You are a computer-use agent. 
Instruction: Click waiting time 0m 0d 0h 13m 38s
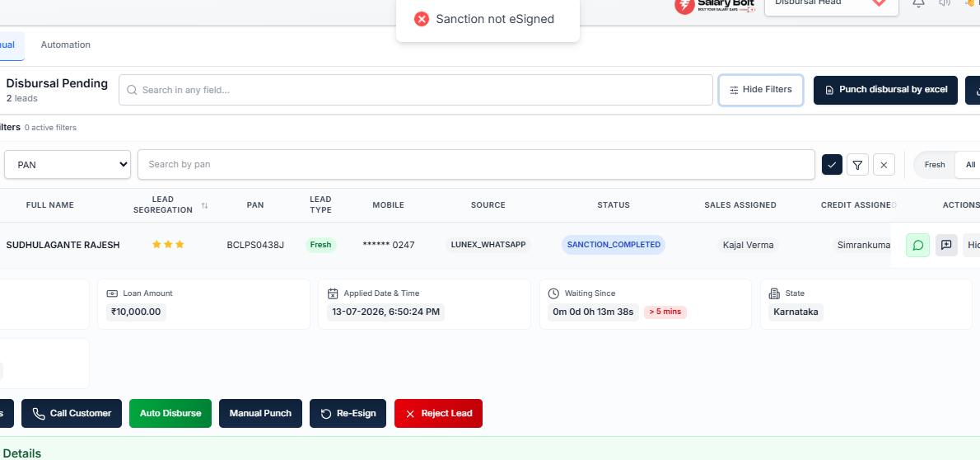[x=593, y=312]
